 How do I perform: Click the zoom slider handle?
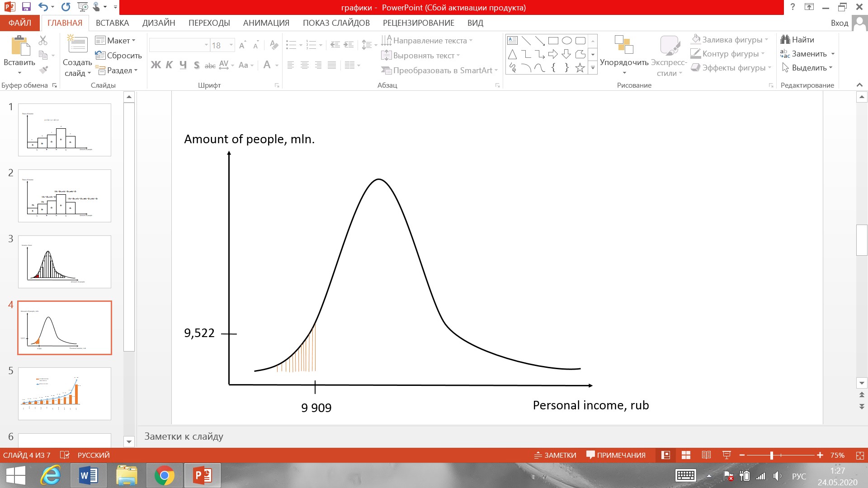tap(772, 455)
